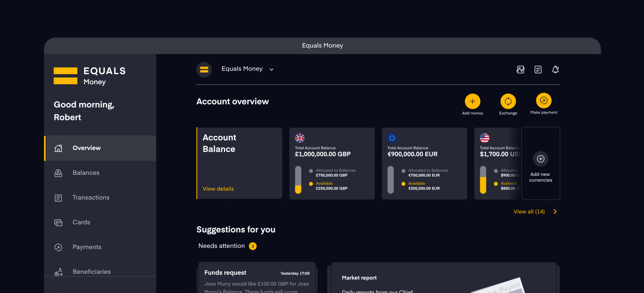
Task: Click the €900,000.00 EUR total balance
Action: tap(412, 154)
